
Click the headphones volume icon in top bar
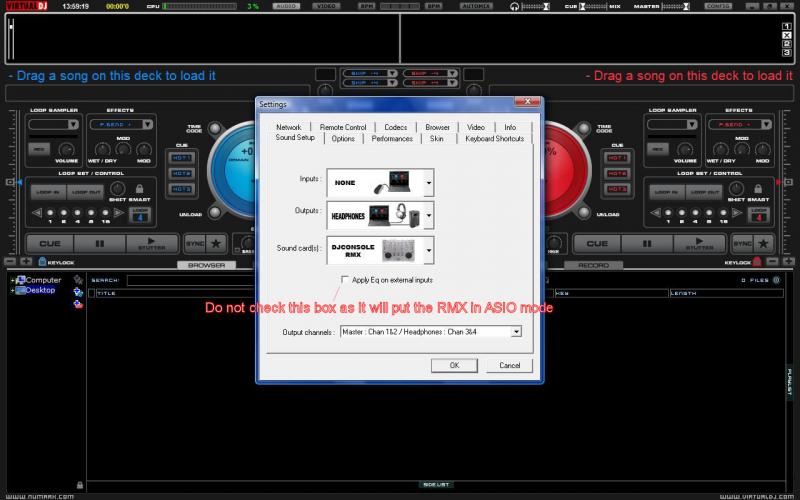coord(514,7)
